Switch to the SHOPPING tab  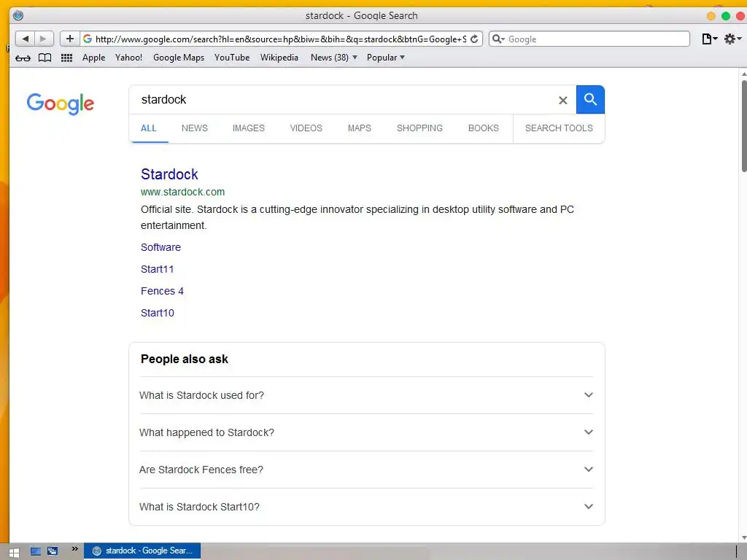click(x=419, y=128)
